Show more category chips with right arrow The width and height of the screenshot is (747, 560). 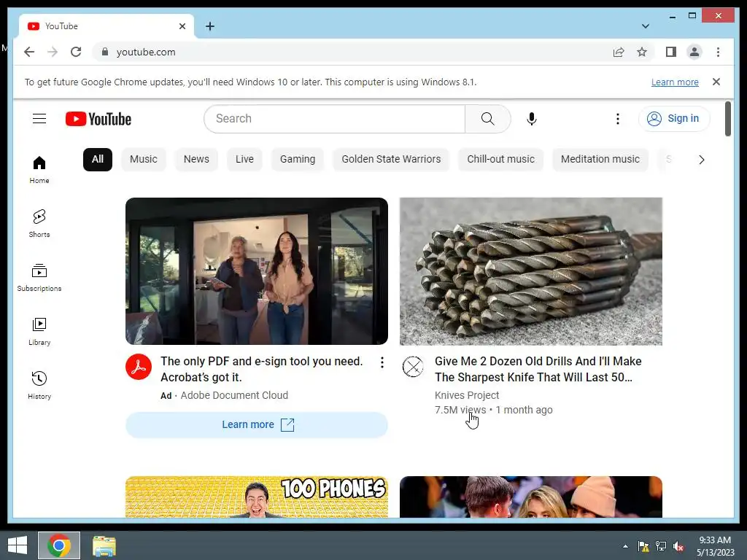pyautogui.click(x=701, y=160)
